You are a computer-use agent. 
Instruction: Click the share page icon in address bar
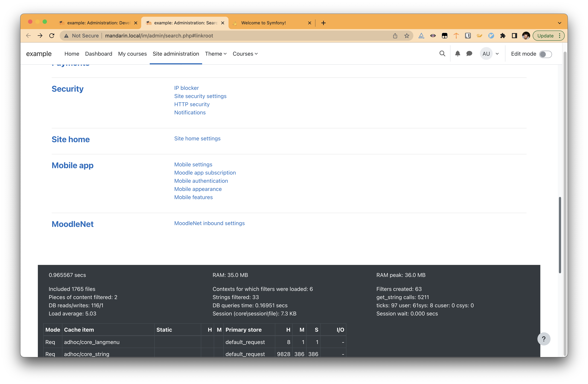pos(395,36)
